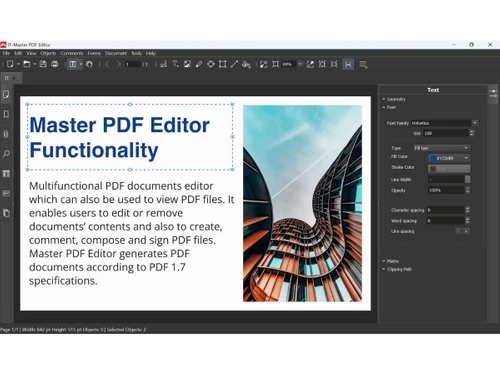The image size is (500, 375).
Task: Click the highlighted page-width toolbar button
Action: [x=348, y=64]
